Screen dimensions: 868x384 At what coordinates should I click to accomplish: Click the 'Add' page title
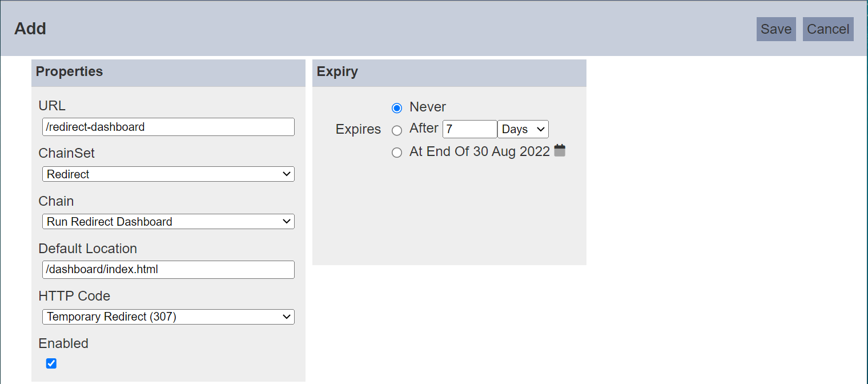pos(30,29)
